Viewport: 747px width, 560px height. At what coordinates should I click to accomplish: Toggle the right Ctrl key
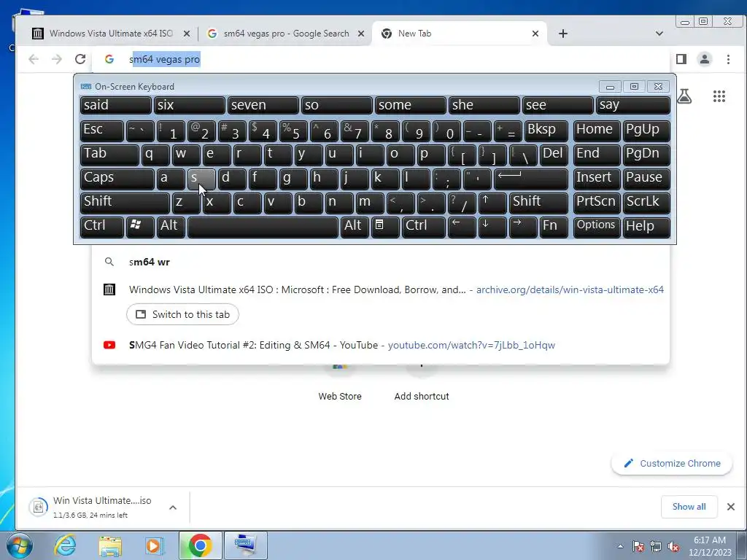[424, 227]
